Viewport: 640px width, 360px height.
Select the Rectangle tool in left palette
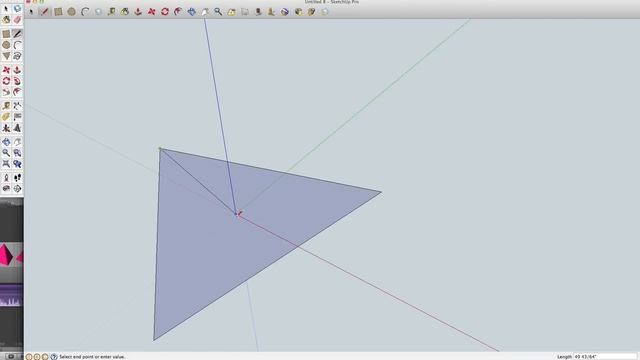point(6,34)
